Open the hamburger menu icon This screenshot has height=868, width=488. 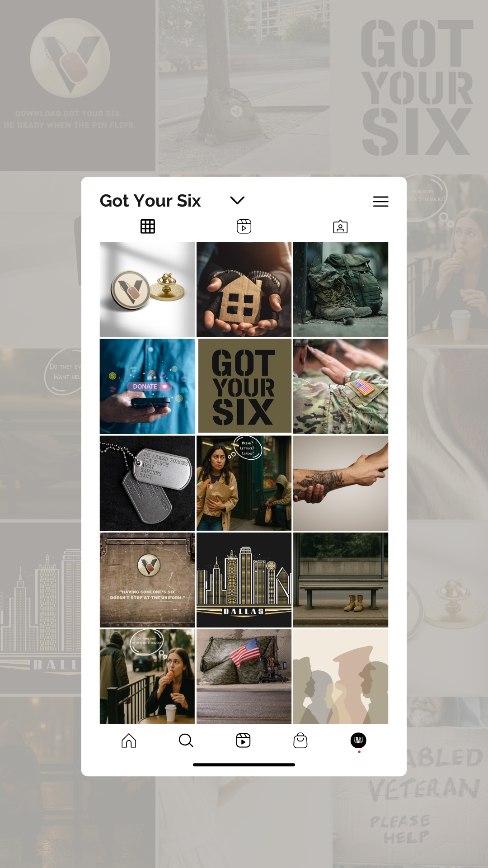380,201
